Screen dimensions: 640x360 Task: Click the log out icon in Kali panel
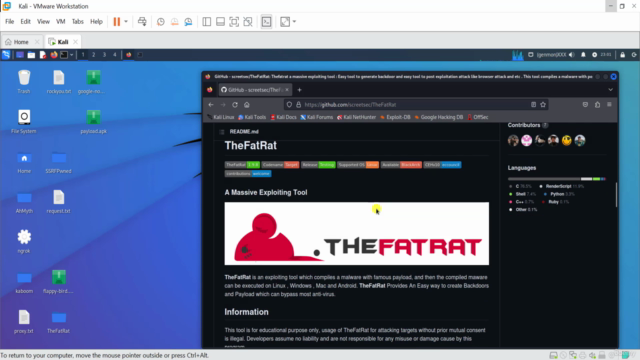634,55
